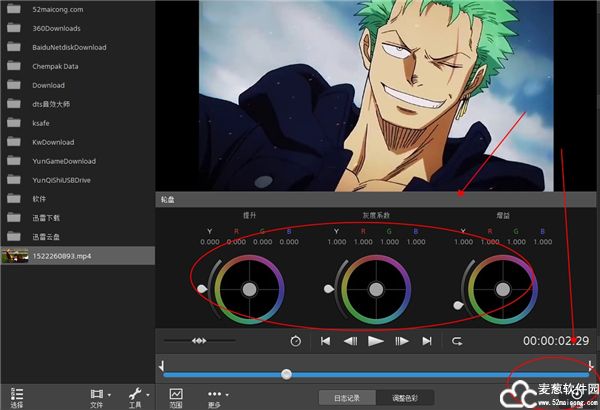
Task: Open the 更多 more options menu
Action: [x=214, y=398]
